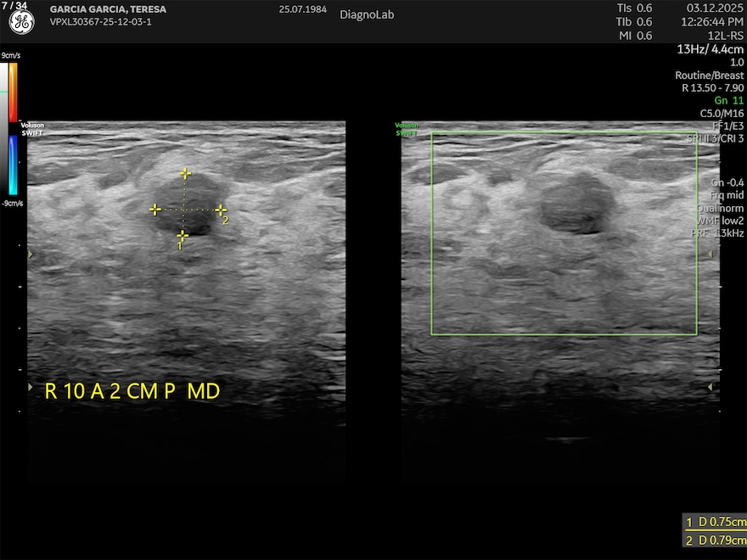Select measurement 2 D 0.79cm result
Viewport: 747px width, 560px height.
pyautogui.click(x=716, y=540)
